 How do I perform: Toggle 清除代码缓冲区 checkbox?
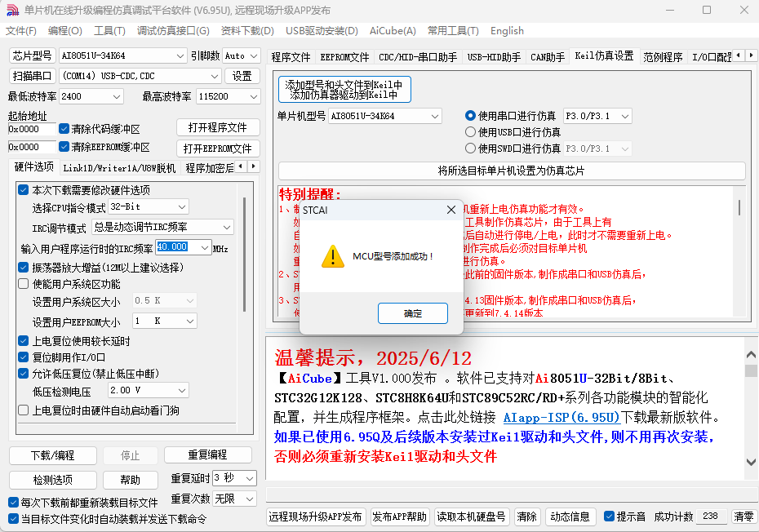64,129
